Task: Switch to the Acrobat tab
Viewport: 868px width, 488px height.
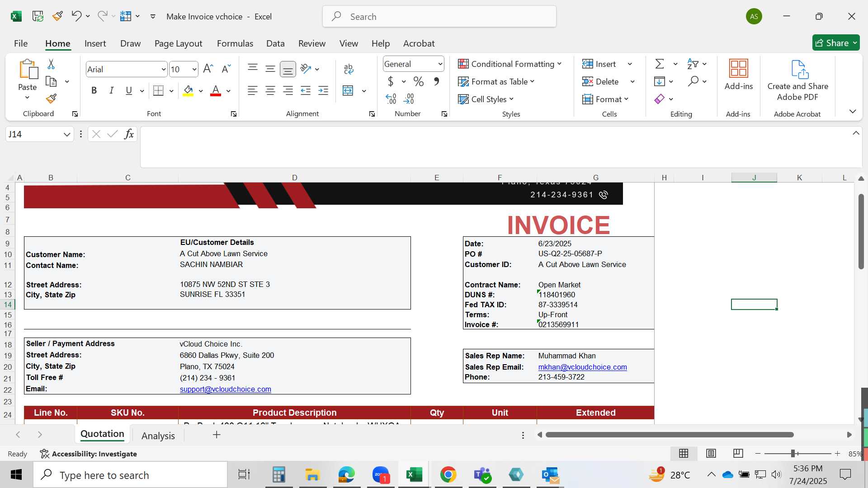Action: (419, 43)
